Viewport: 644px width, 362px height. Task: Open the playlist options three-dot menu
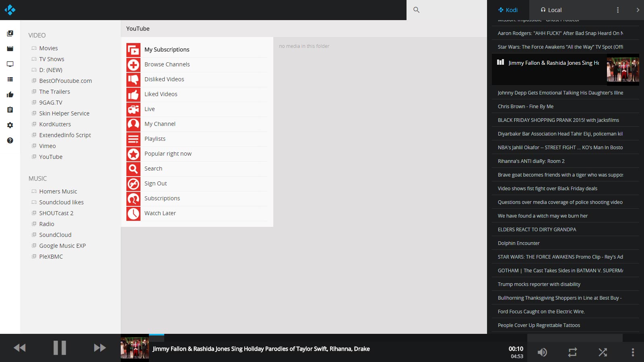618,10
